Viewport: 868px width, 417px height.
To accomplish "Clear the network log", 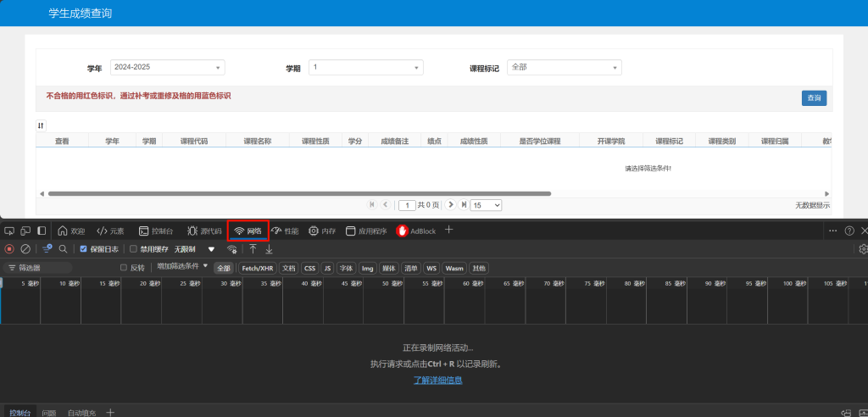I will pos(25,249).
